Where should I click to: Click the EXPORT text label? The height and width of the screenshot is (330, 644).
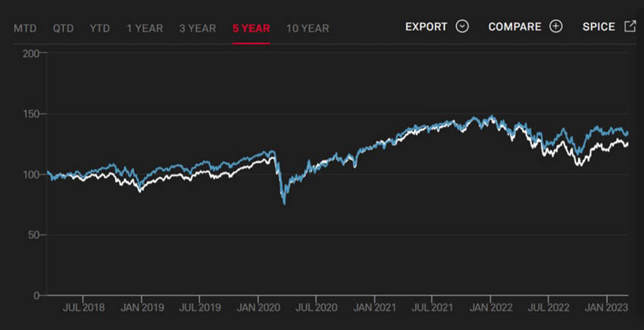(x=427, y=27)
